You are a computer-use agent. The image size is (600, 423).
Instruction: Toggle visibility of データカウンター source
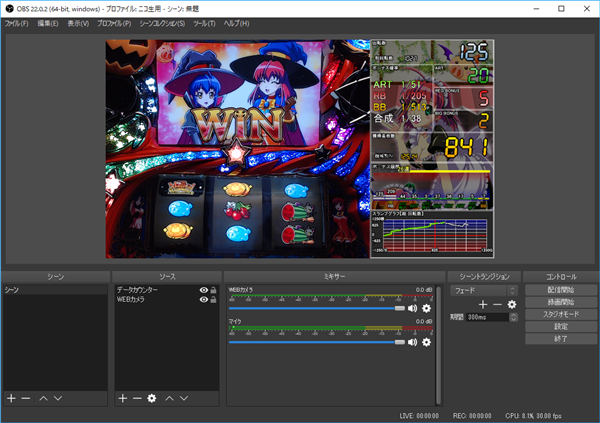204,290
